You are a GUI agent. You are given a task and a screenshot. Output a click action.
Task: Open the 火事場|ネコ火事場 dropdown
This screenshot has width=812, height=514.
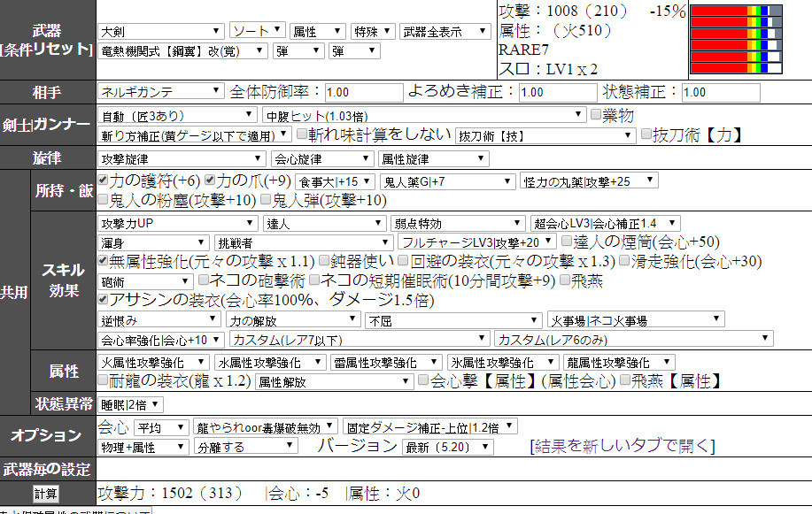(x=636, y=320)
